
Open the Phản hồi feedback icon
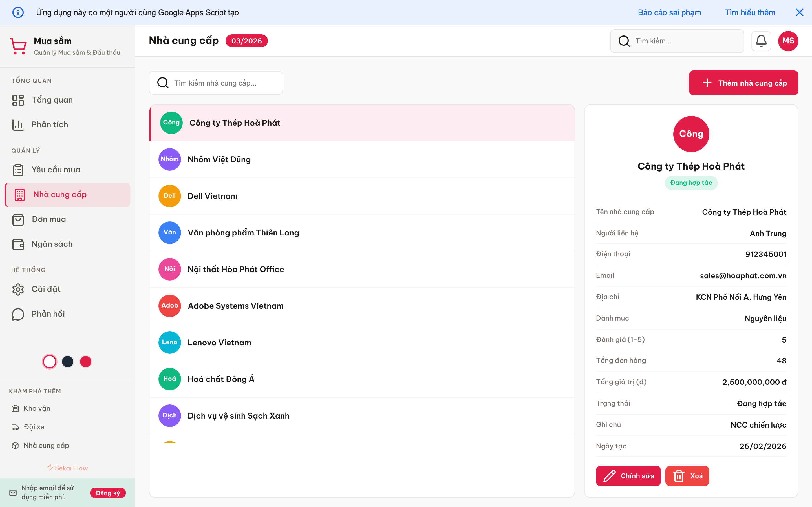tap(18, 314)
